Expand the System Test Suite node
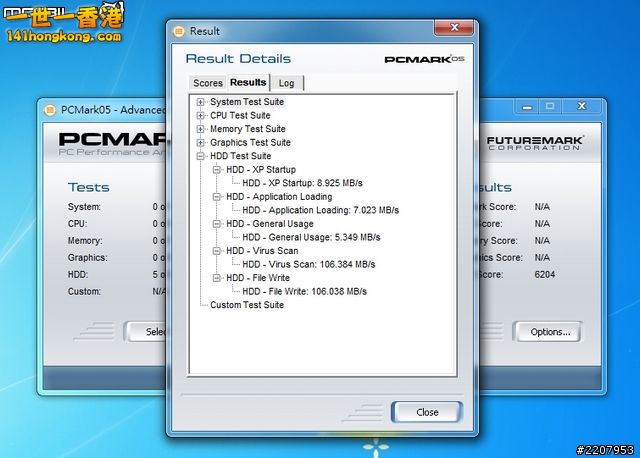 pyautogui.click(x=201, y=102)
